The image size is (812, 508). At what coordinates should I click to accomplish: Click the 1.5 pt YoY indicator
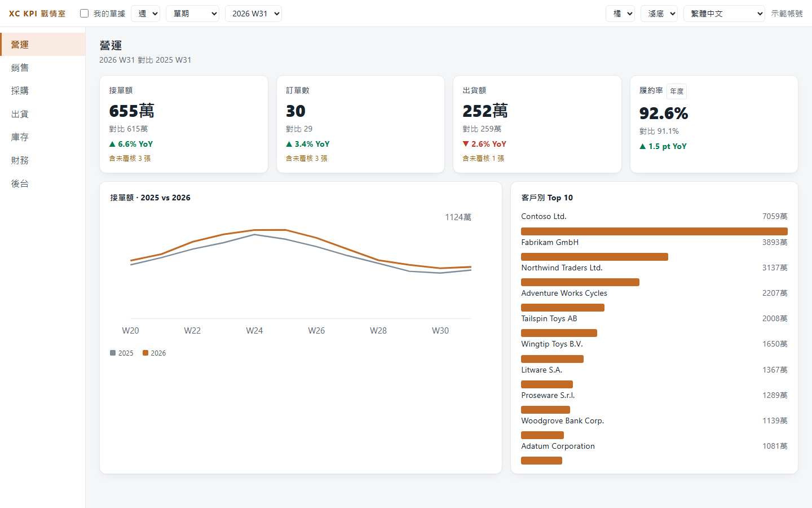(663, 146)
